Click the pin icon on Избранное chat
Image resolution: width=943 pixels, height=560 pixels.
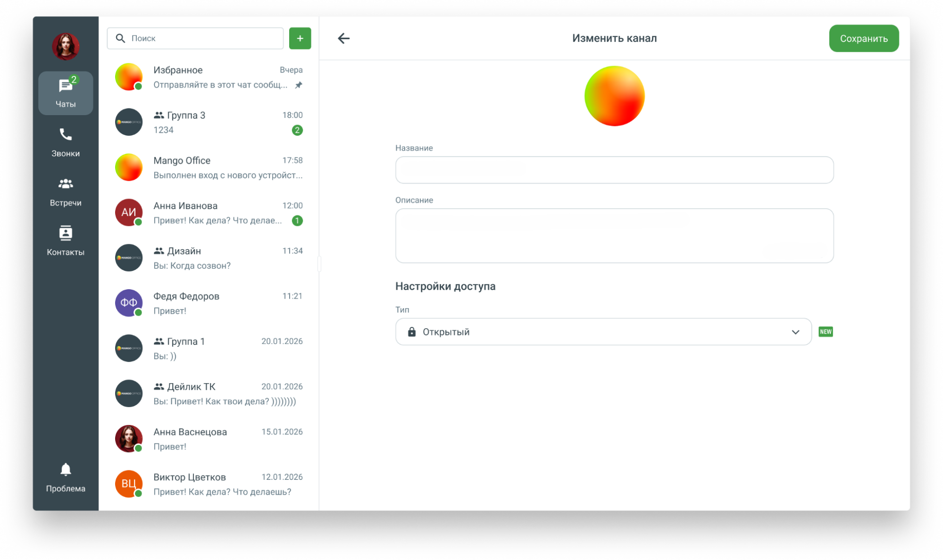tap(299, 85)
